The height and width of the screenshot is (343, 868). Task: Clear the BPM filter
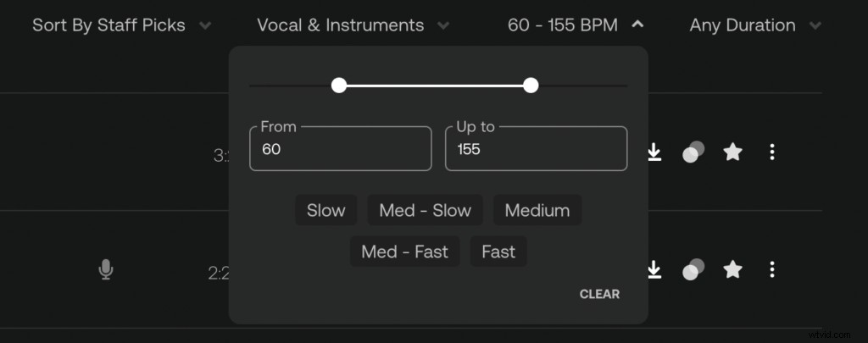[x=599, y=295]
